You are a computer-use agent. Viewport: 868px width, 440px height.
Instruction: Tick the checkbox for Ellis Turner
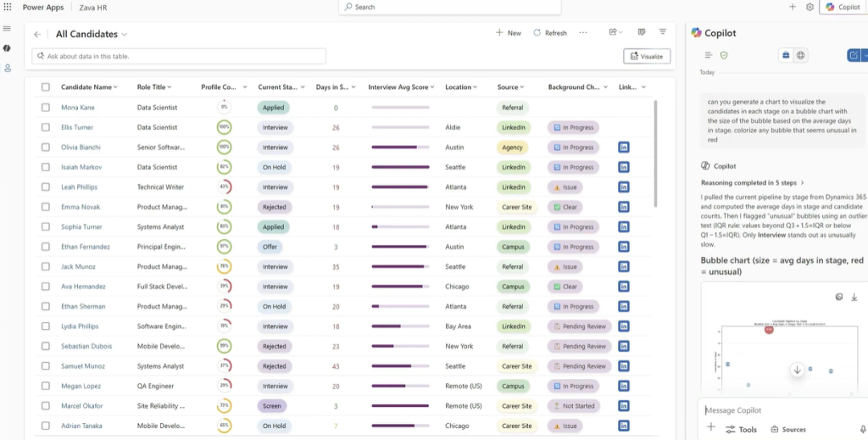pyautogui.click(x=45, y=128)
